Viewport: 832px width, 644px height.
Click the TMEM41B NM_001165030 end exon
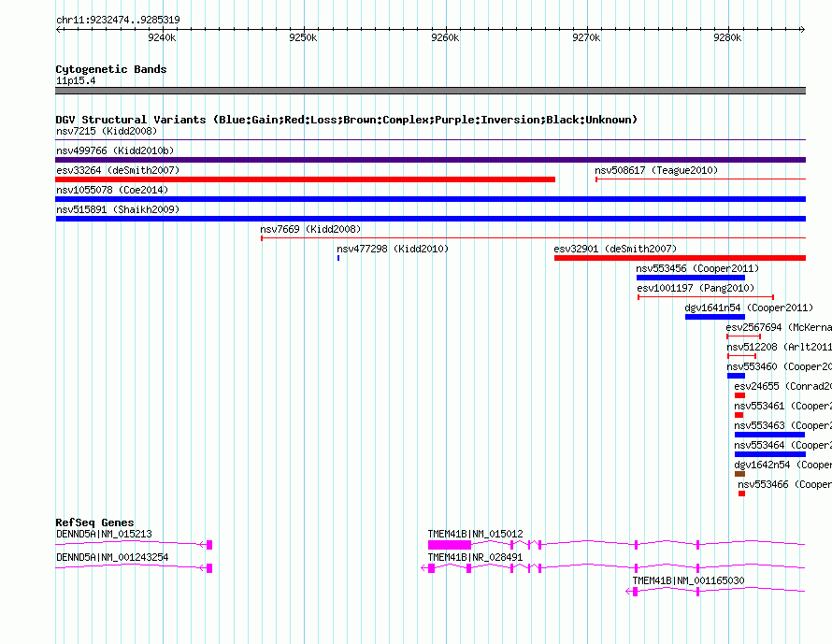635,592
